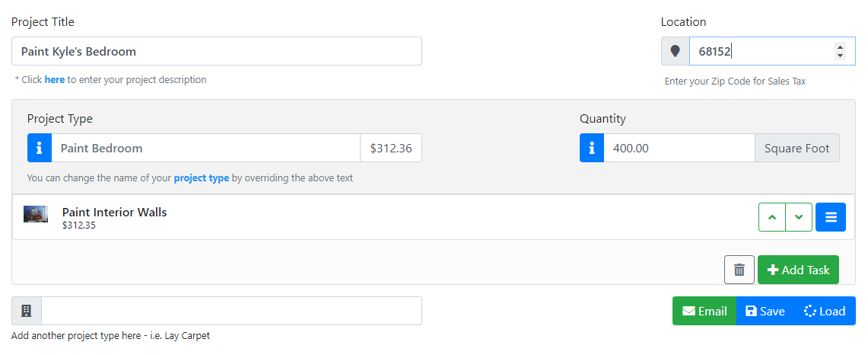Click the location pin icon
Screen dimensions: 868x355
(x=675, y=51)
